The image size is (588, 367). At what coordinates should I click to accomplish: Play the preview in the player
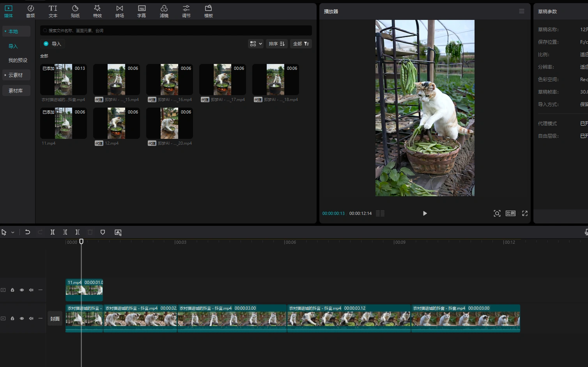(x=425, y=213)
